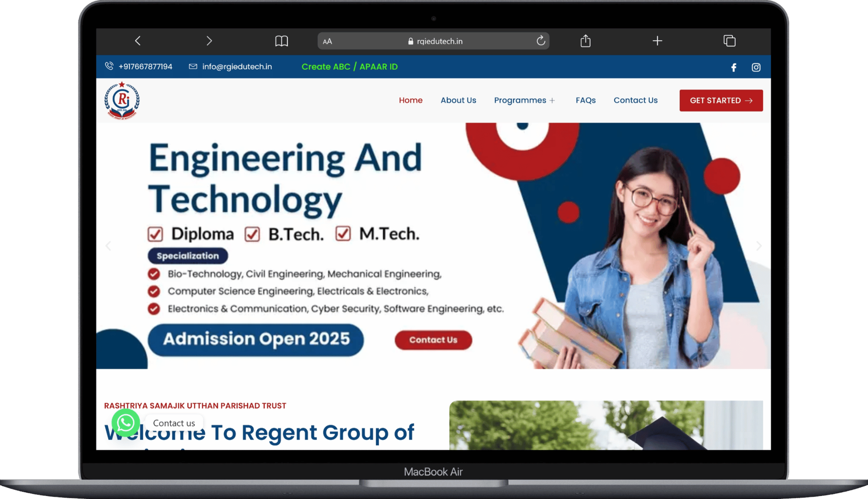Click the Regent Group logo

[x=122, y=100]
